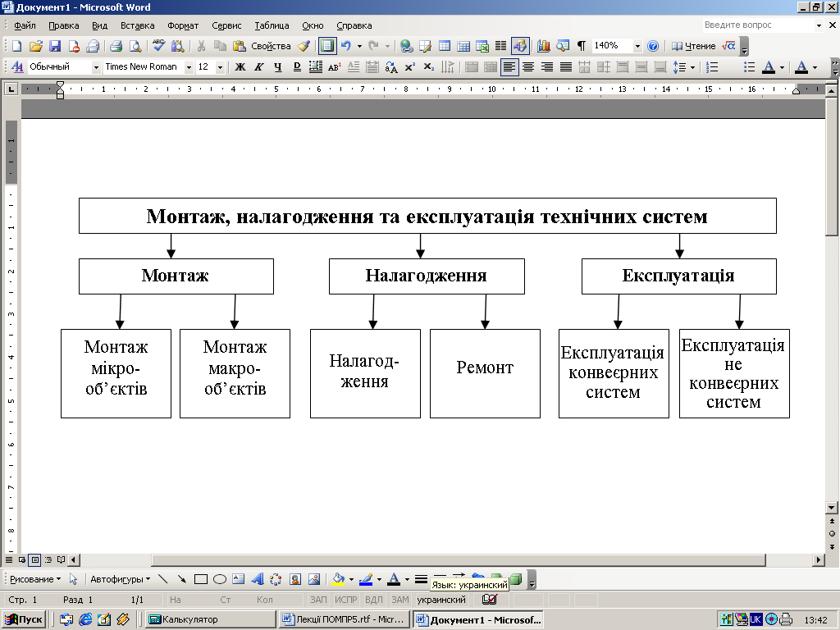Open the style dropdown showing Обычный

point(97,67)
